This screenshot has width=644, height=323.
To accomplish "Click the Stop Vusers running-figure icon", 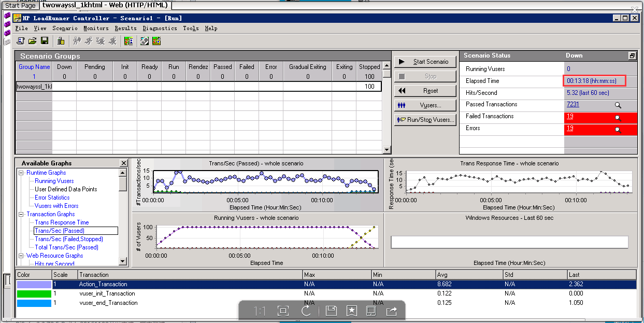I will click(x=112, y=40).
